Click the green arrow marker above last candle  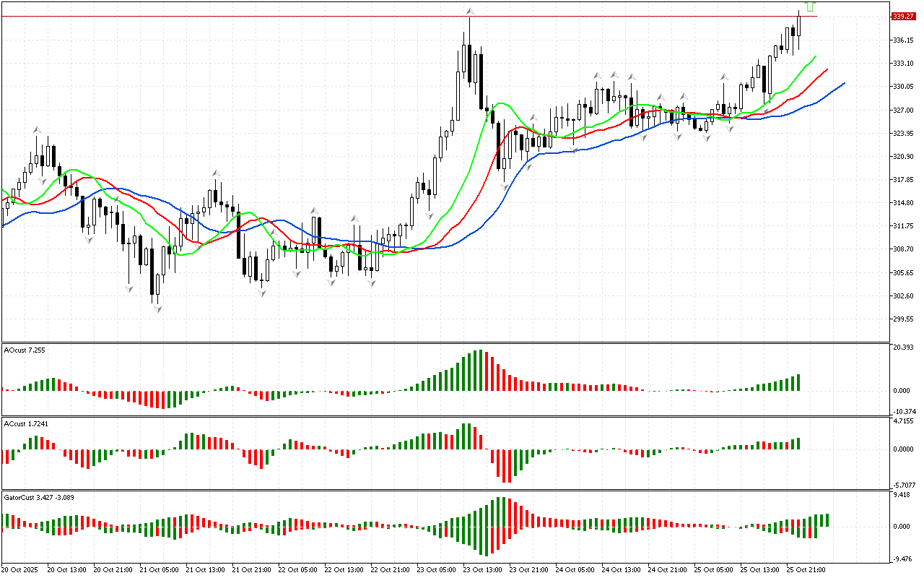coord(810,7)
